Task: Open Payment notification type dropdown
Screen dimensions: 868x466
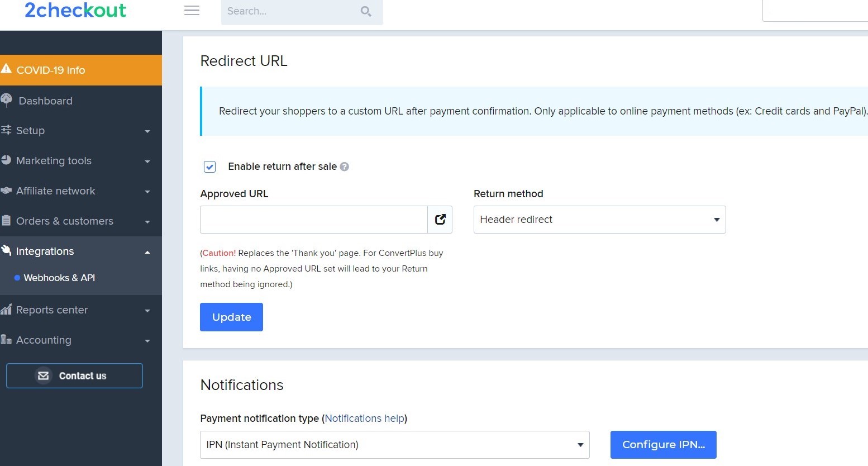Action: point(394,445)
